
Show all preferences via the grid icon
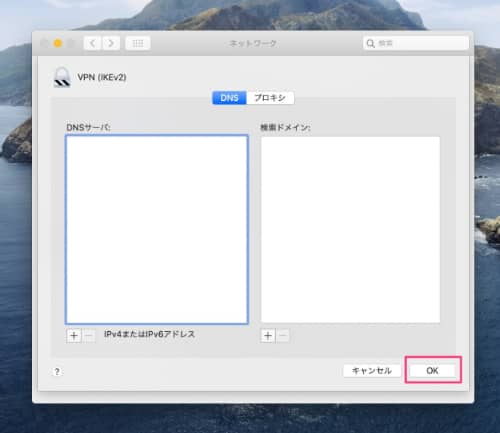138,43
